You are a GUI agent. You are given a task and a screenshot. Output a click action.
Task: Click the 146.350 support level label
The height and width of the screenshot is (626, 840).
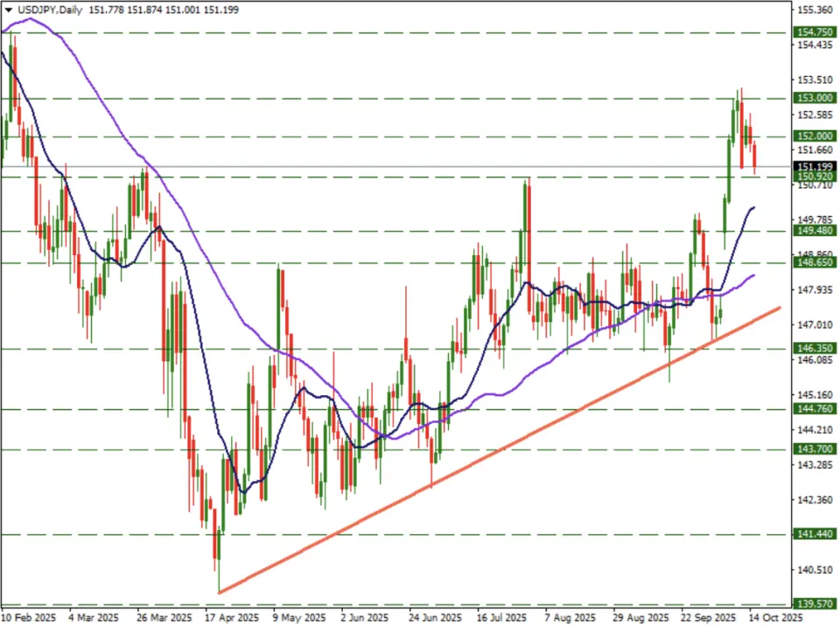[815, 348]
